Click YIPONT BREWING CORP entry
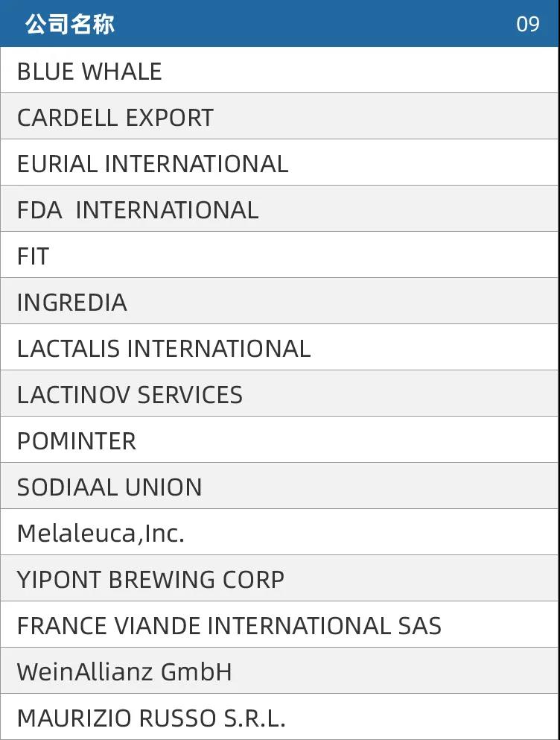Viewport: 560px width, 740px height. (279, 579)
